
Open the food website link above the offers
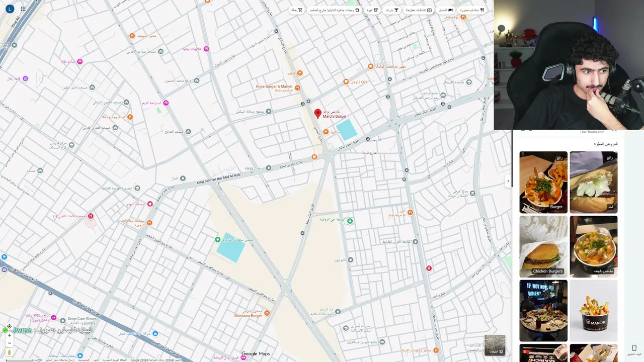click(592, 132)
